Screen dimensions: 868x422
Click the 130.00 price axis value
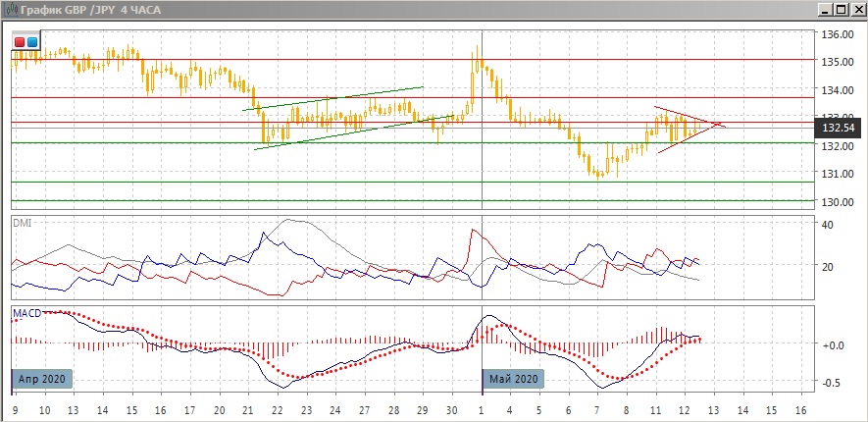tap(838, 201)
